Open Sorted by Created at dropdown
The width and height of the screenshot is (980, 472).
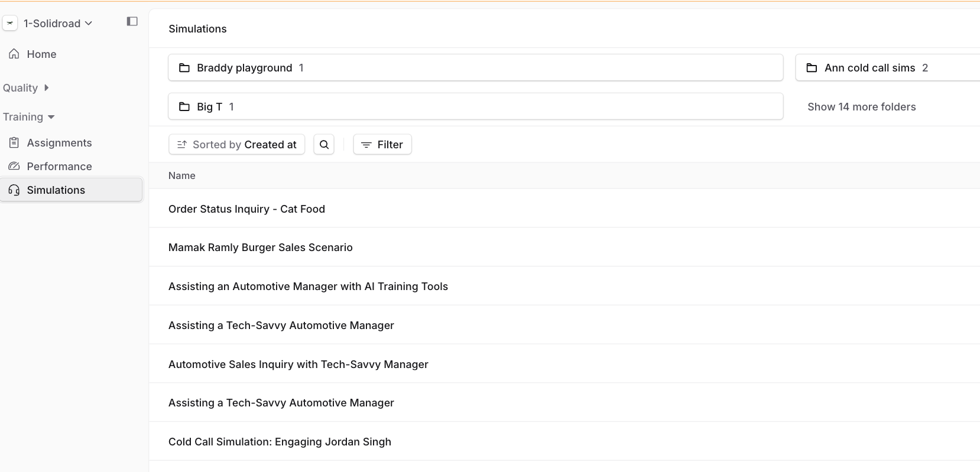pyautogui.click(x=236, y=145)
